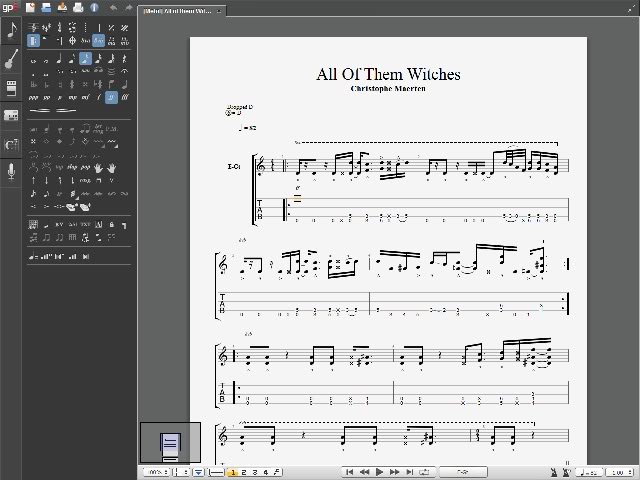Open the Mastering panel with the rack icon
Image resolution: width=640 pixels, height=480 pixels.
tap(11, 116)
